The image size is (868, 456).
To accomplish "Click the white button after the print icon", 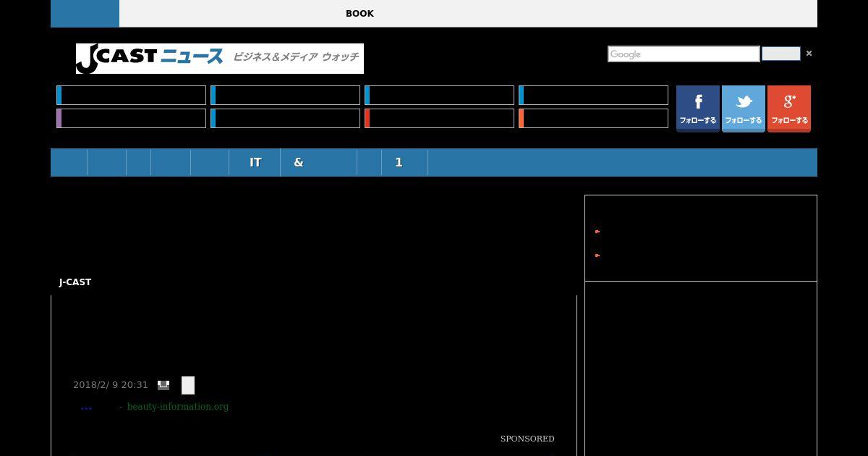I will point(188,386).
